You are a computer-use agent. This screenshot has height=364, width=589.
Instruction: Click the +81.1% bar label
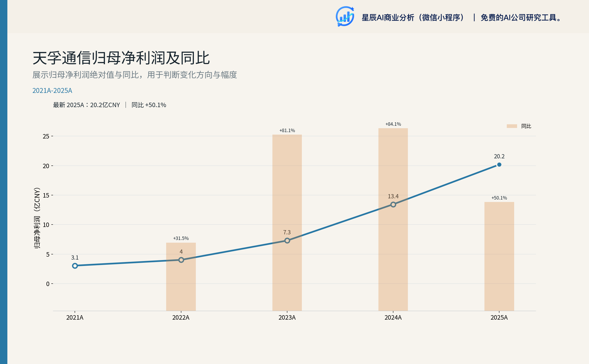click(x=287, y=130)
